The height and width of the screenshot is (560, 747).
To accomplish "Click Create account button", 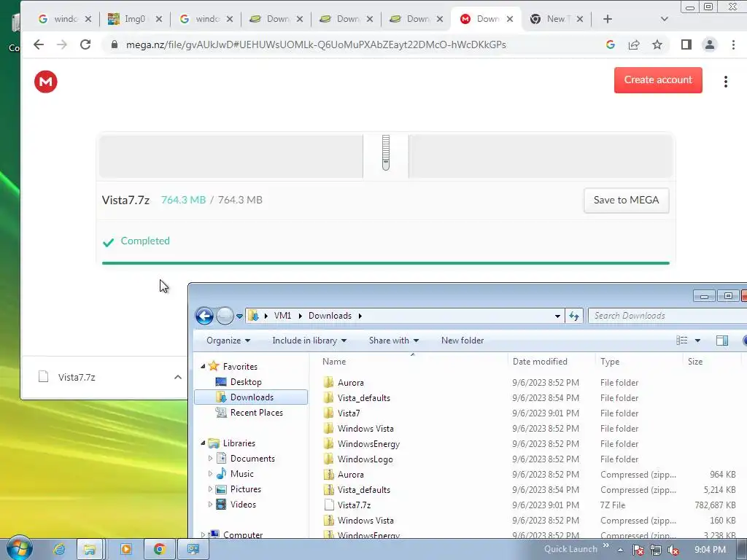I will click(658, 80).
